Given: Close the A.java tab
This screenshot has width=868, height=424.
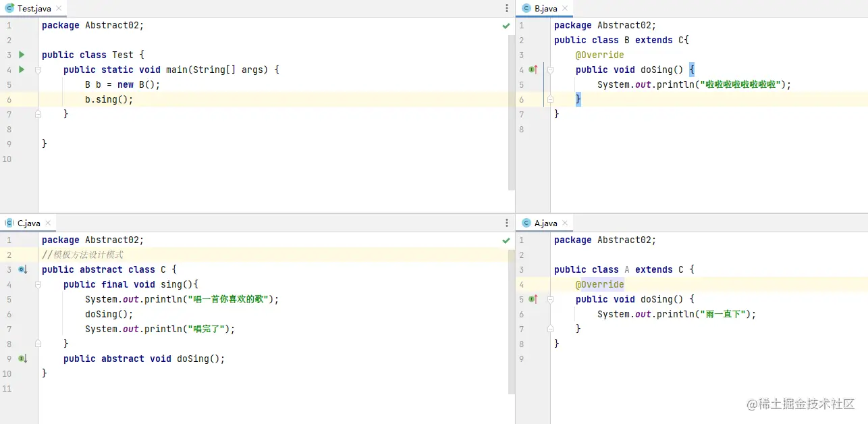Looking at the screenshot, I should (x=566, y=223).
